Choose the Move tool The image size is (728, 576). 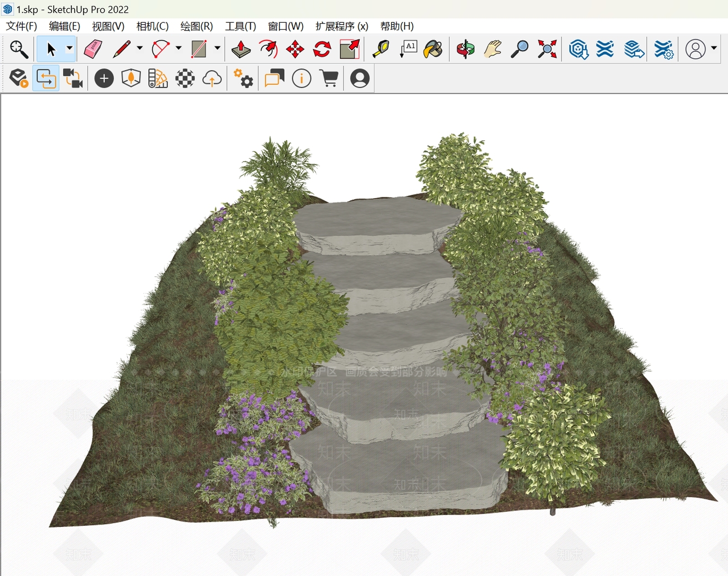[x=295, y=49]
